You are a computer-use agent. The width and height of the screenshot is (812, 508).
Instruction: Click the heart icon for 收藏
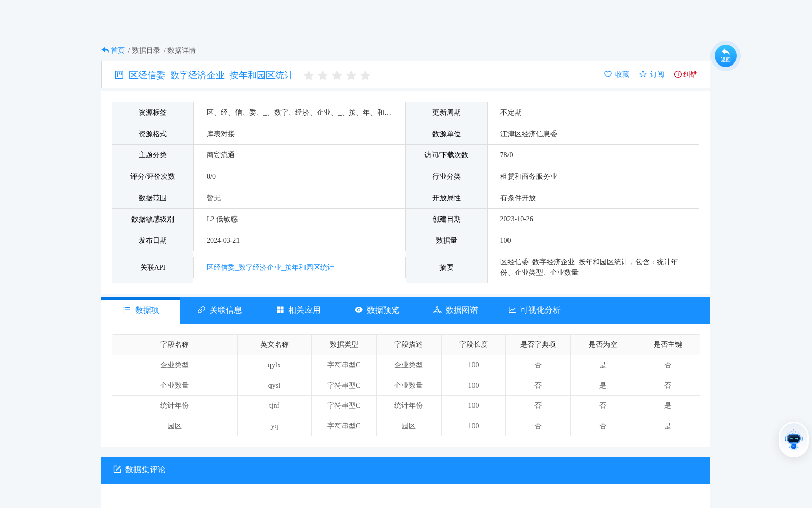pos(608,74)
